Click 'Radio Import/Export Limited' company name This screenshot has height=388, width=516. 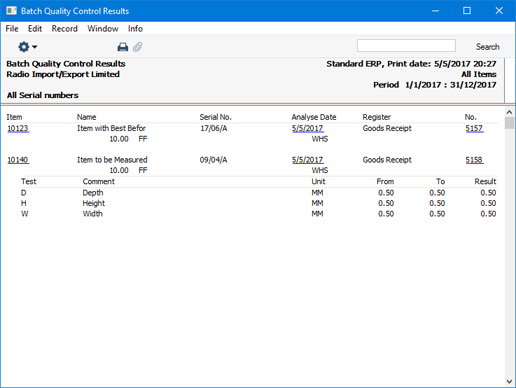(x=63, y=74)
